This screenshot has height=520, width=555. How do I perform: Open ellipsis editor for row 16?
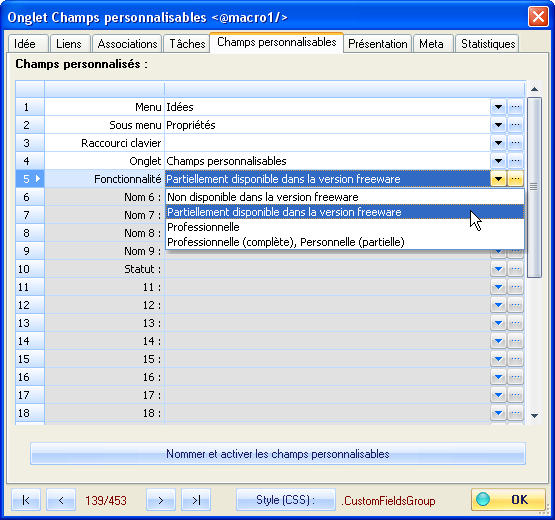coord(515,377)
